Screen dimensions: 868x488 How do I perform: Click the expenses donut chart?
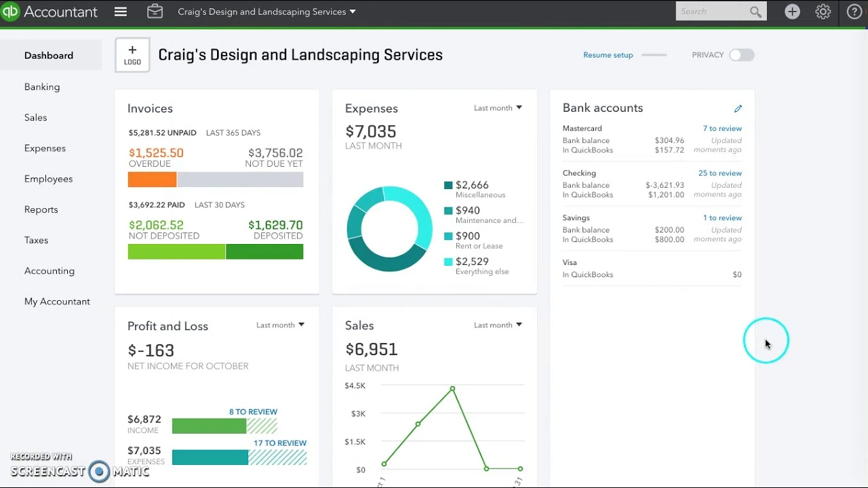[389, 229]
